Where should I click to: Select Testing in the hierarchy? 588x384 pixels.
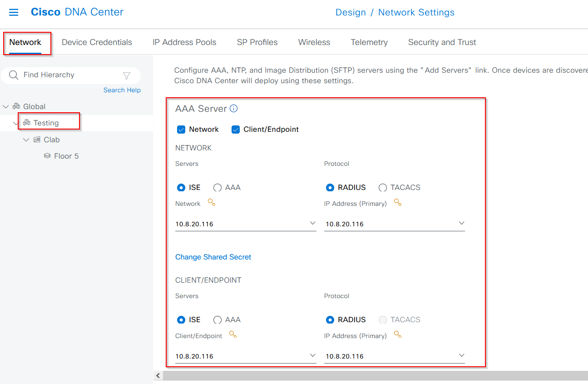point(46,123)
